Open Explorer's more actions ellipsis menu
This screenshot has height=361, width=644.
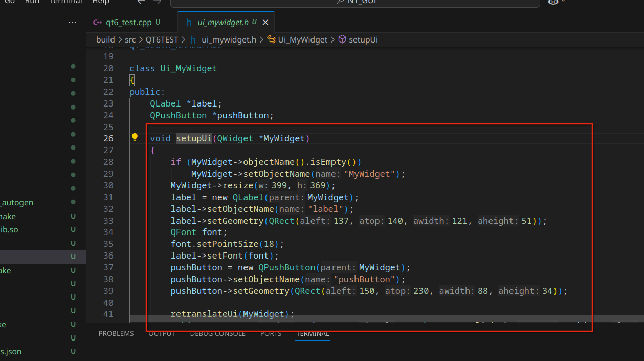(x=73, y=23)
